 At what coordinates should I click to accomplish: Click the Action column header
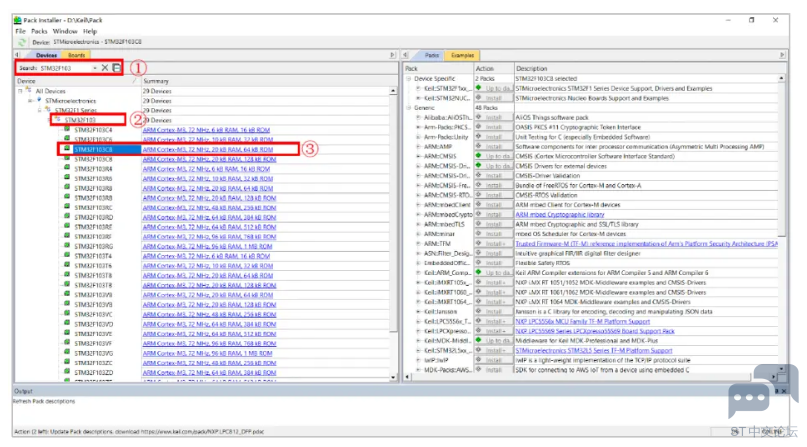point(494,68)
